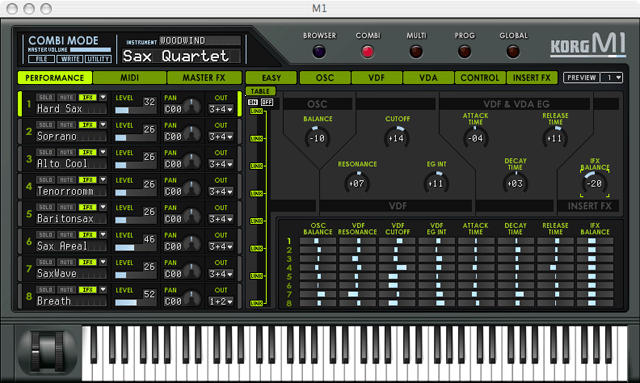Image resolution: width=640 pixels, height=383 pixels.
Task: Open program arrow menu for Hard Sax
Action: coord(103,97)
